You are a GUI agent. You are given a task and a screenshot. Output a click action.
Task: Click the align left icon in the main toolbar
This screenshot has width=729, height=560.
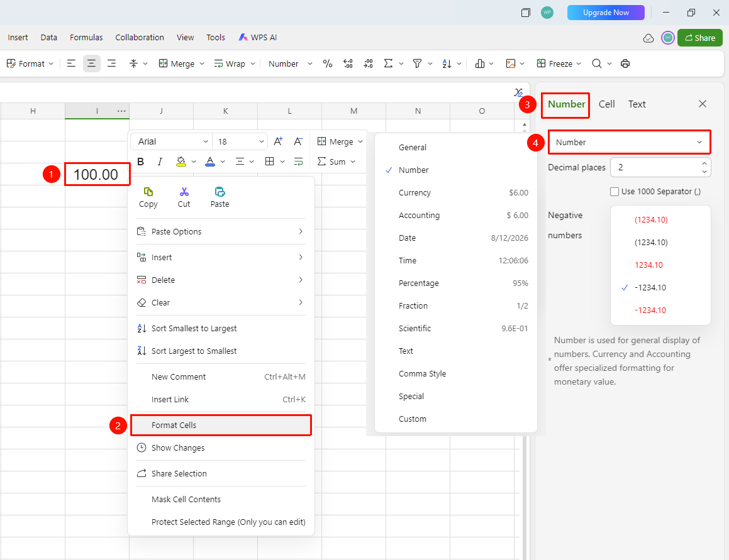[x=71, y=63]
